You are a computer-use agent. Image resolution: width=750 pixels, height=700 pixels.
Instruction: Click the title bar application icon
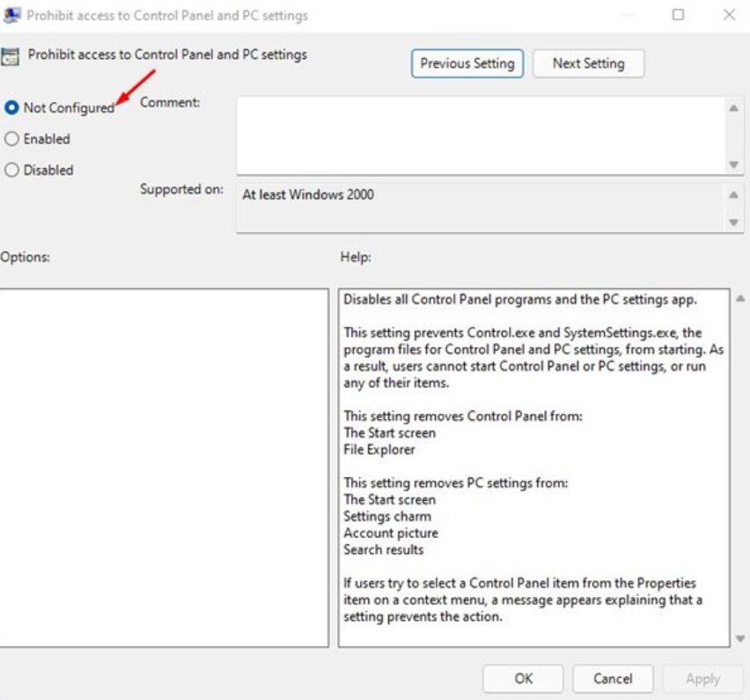(11, 15)
